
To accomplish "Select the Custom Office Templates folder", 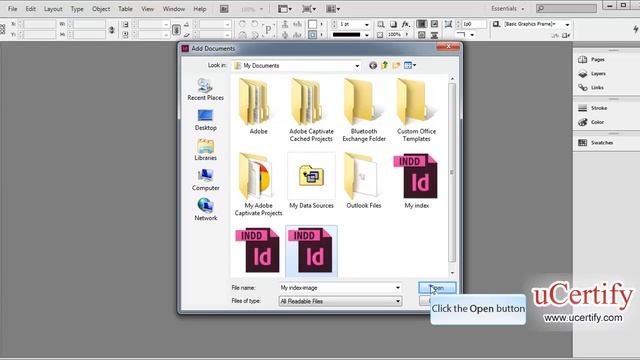I will (x=416, y=111).
